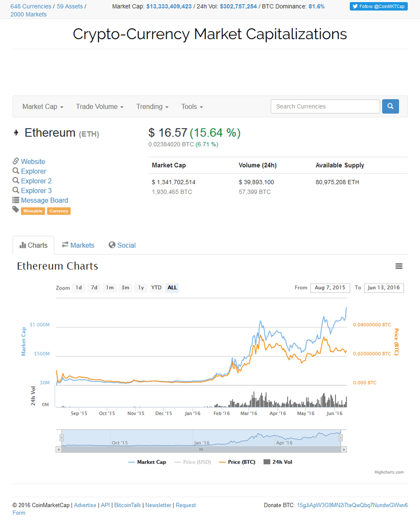This screenshot has width=420, height=521.
Task: Set chart zoom to YTD
Action: click(x=156, y=288)
